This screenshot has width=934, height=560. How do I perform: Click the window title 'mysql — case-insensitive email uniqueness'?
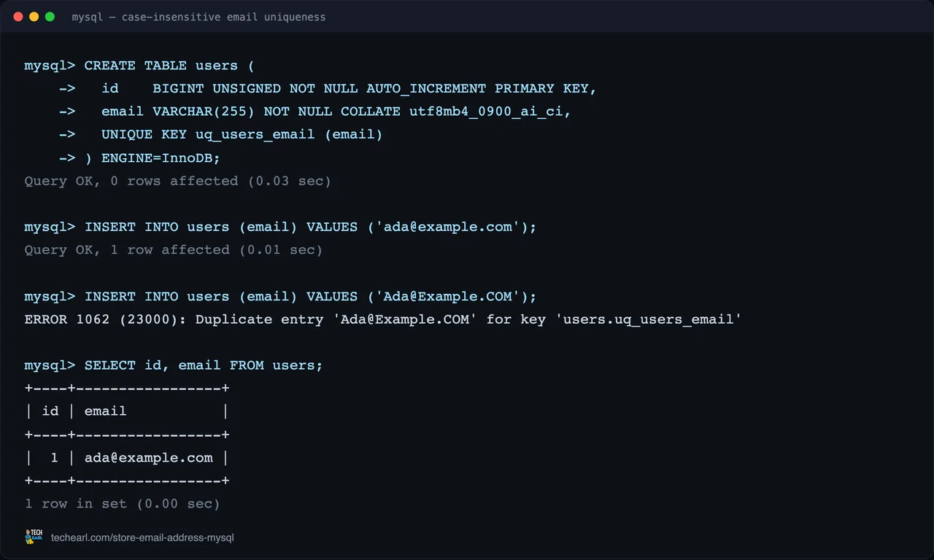click(x=198, y=17)
